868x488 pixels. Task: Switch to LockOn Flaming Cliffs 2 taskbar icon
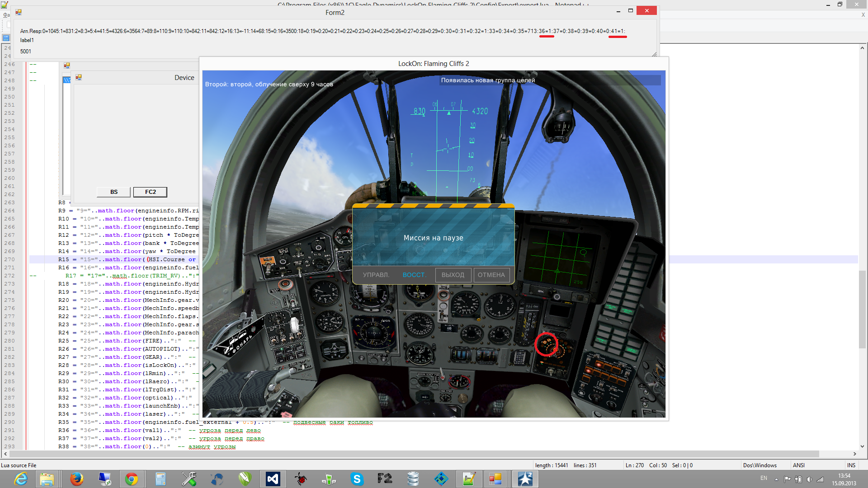coord(525,479)
